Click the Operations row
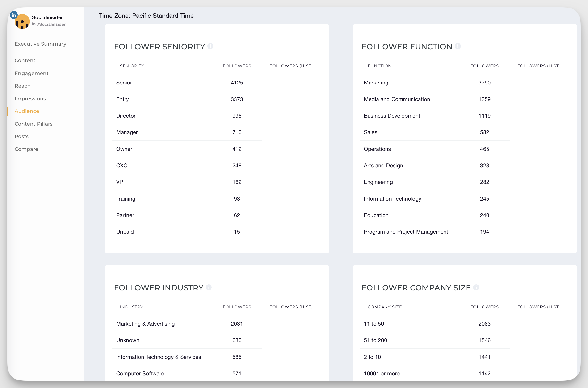 (435, 149)
